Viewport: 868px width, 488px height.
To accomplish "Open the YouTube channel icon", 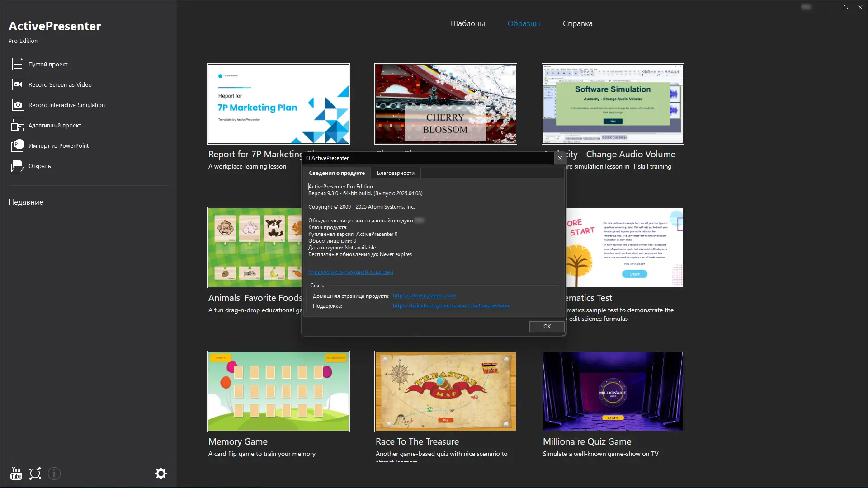I will coord(16,474).
